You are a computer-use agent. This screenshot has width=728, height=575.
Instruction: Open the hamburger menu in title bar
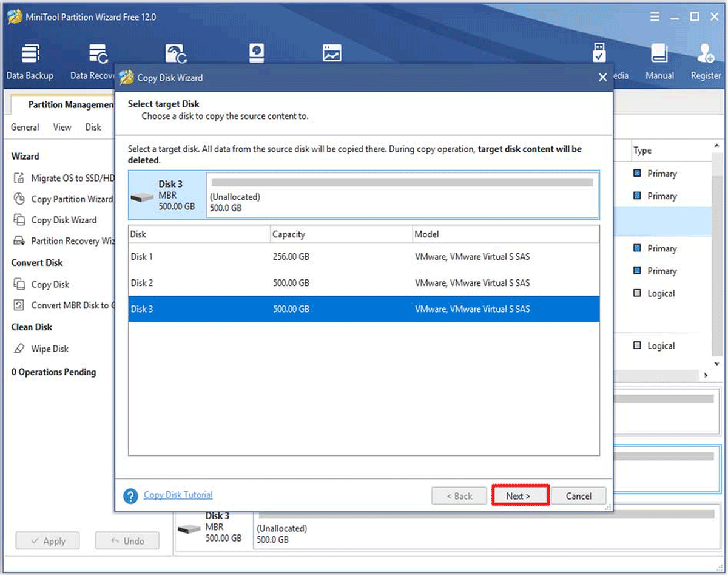pos(655,17)
